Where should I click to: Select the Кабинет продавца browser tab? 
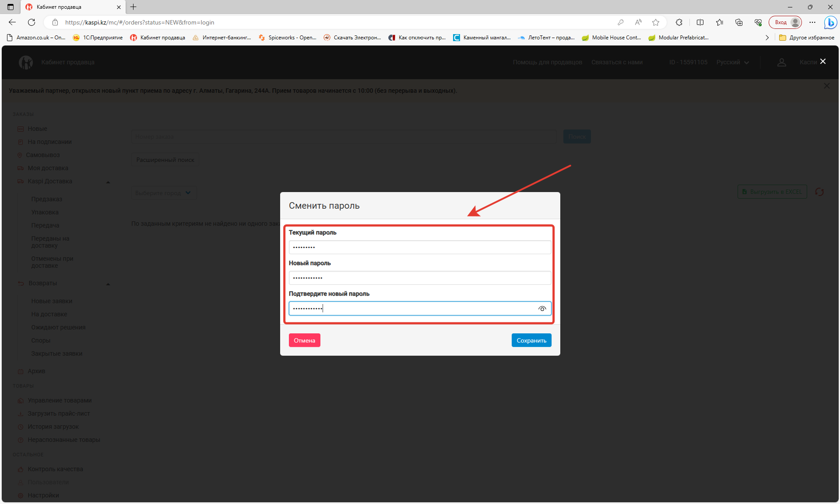[70, 7]
